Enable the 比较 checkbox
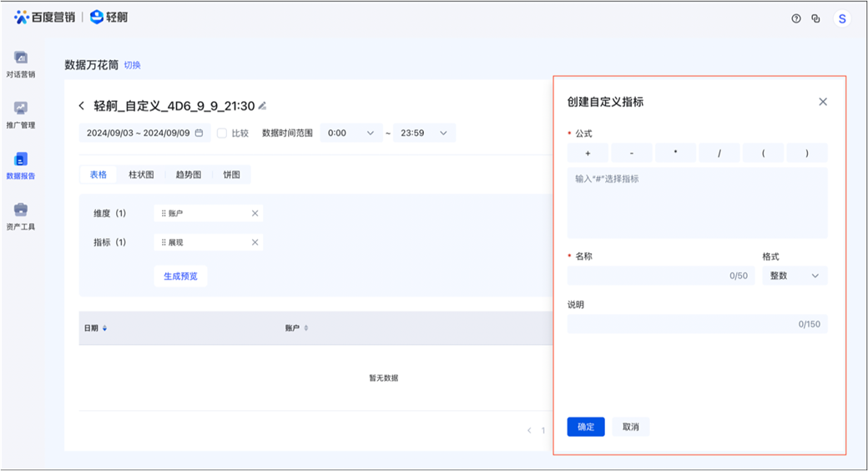868x471 pixels. coord(222,133)
